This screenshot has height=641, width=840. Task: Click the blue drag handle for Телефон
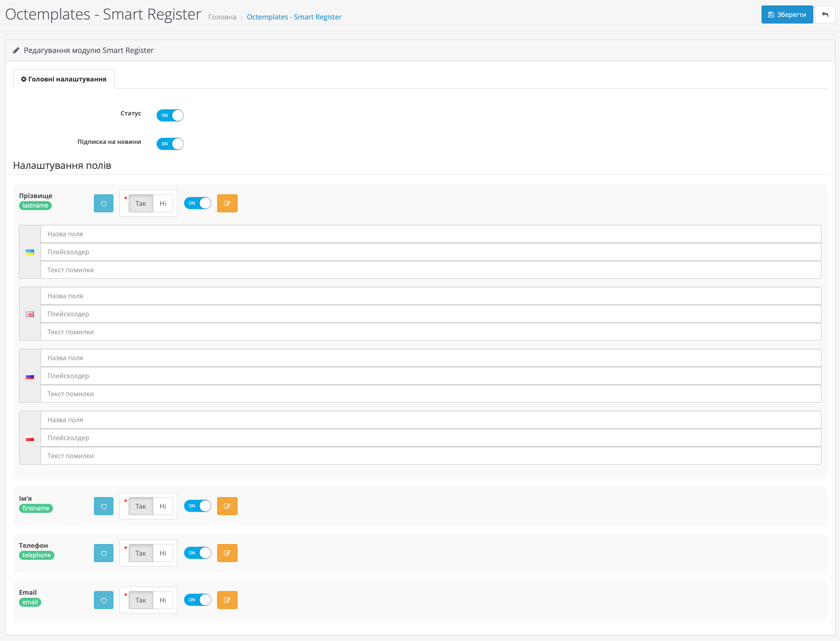click(103, 553)
